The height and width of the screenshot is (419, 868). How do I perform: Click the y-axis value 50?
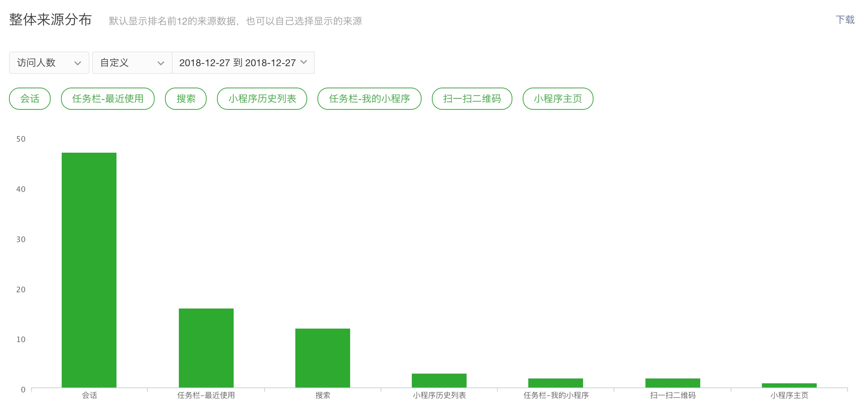pyautogui.click(x=21, y=139)
